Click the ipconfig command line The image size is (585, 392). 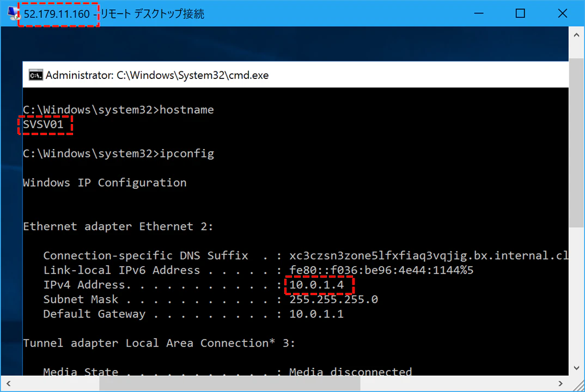click(x=118, y=154)
